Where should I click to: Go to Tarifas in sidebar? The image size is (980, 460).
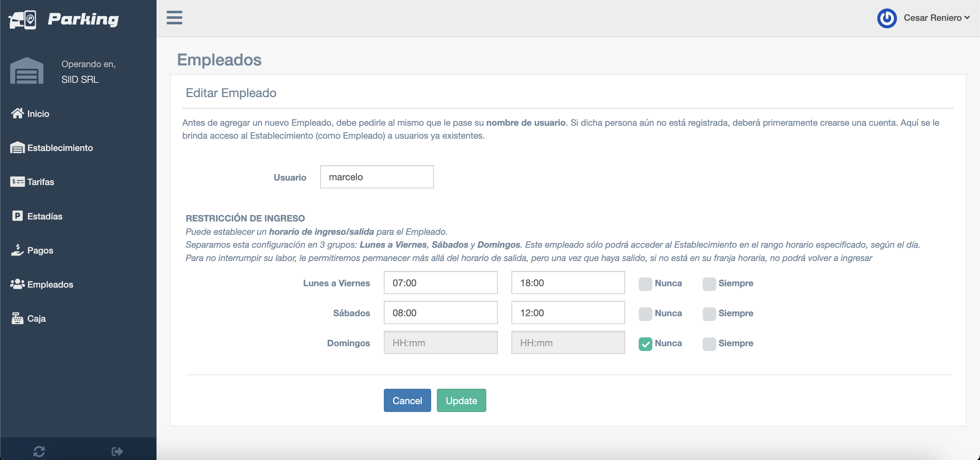[x=40, y=182]
